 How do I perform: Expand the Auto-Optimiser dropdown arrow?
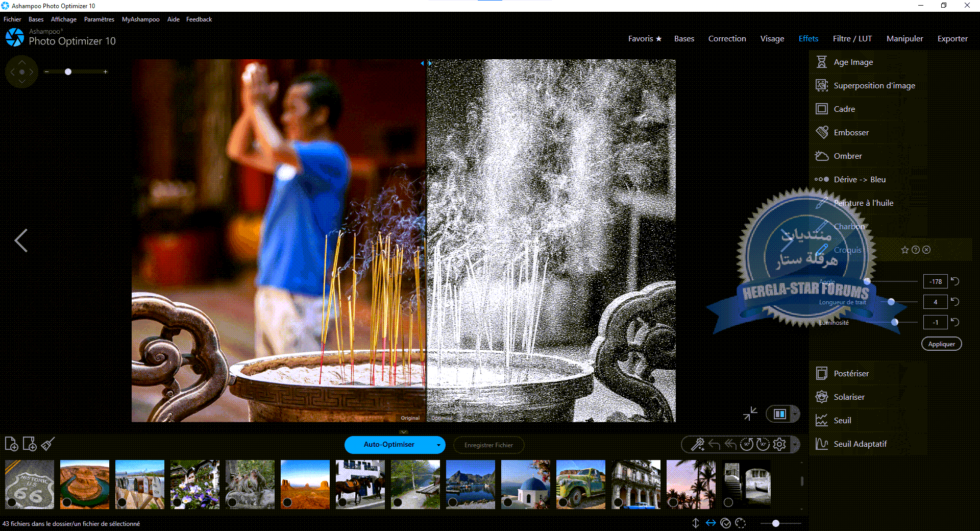pyautogui.click(x=438, y=445)
